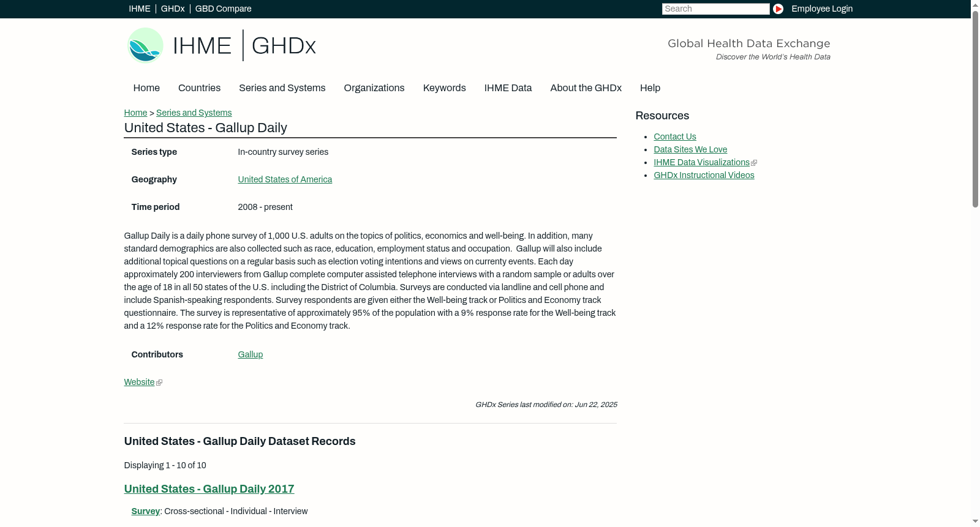
Task: Open the Gallup contributor link
Action: tap(251, 354)
